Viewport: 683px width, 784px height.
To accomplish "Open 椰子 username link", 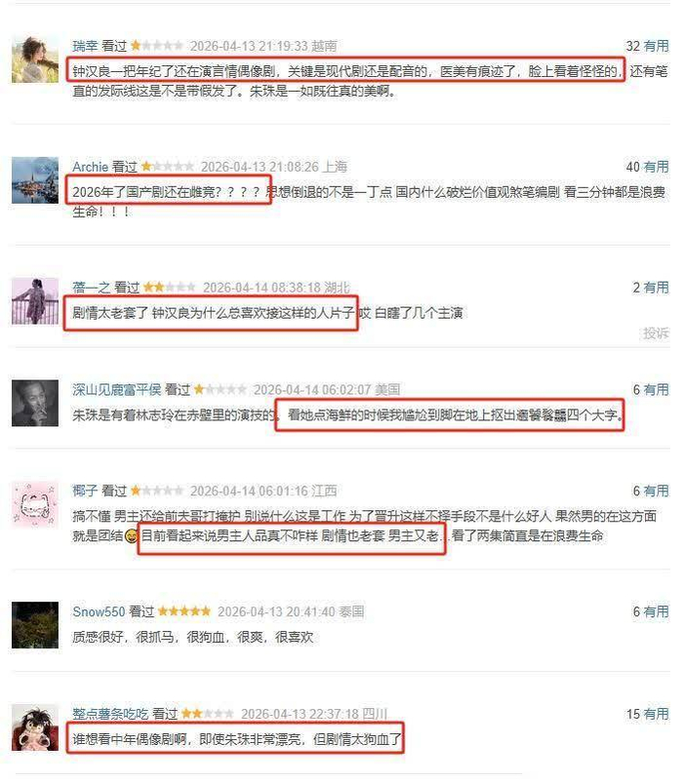I will click(x=85, y=491).
